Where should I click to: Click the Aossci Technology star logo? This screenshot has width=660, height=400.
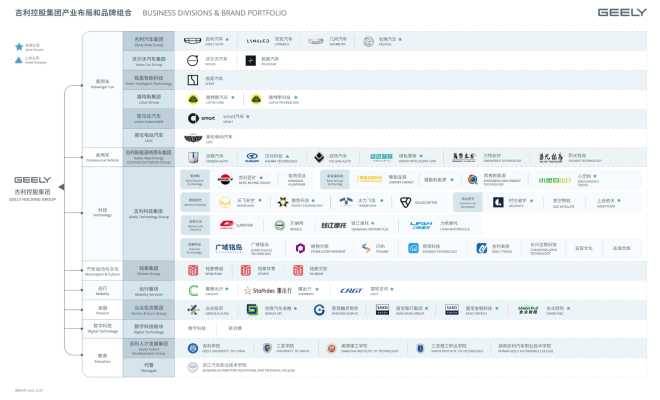[282, 202]
